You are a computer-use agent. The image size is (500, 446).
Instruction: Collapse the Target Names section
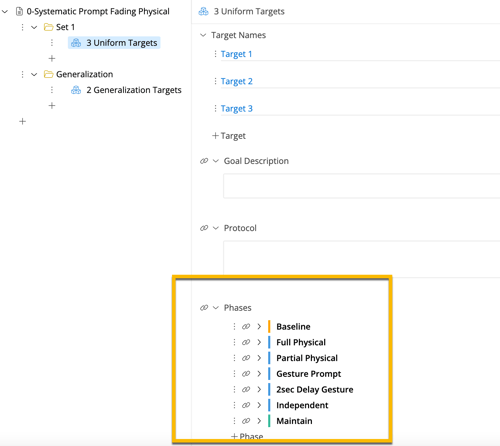pos(203,35)
